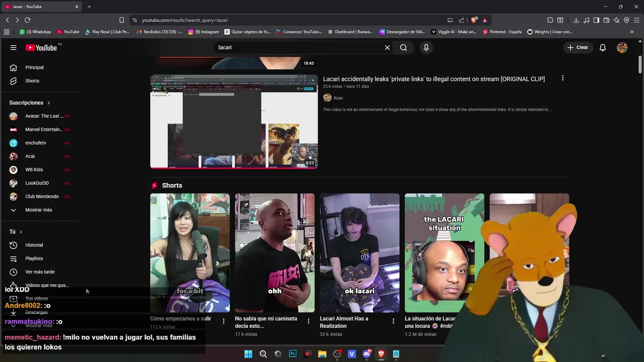Click the Crear button

tap(578, 47)
